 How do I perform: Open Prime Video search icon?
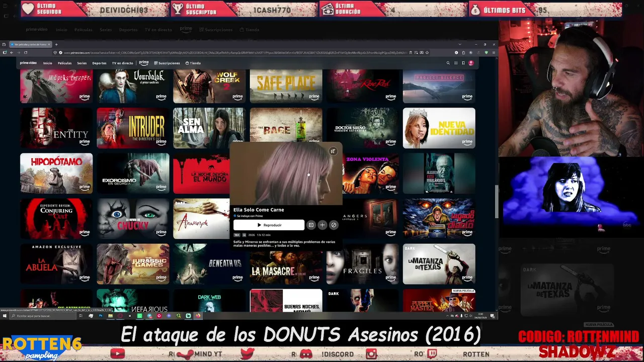pyautogui.click(x=448, y=63)
